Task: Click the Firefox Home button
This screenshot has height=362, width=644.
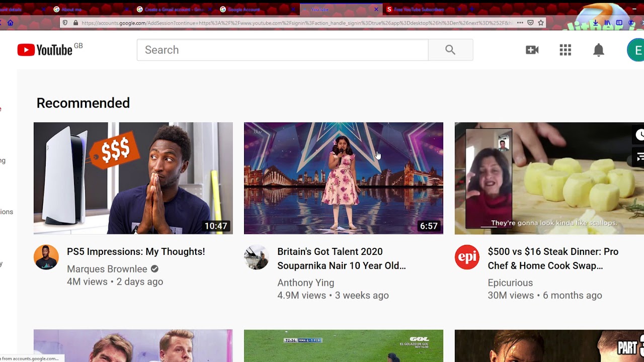Action: point(10,23)
